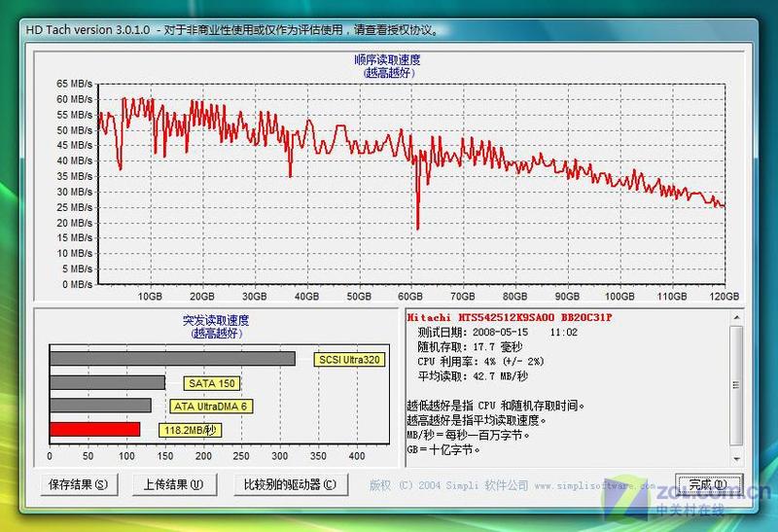
Task: Click the 400 burst axis label
Action: (357, 455)
